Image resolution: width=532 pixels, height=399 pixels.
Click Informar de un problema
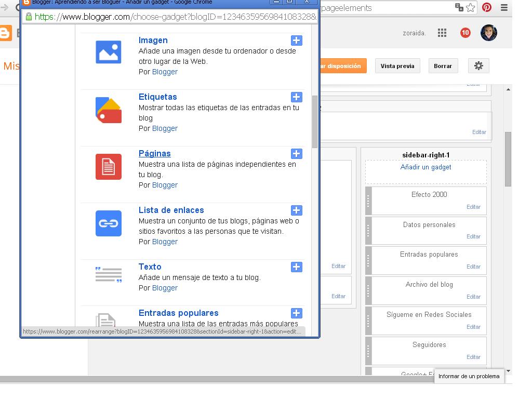pyautogui.click(x=469, y=376)
